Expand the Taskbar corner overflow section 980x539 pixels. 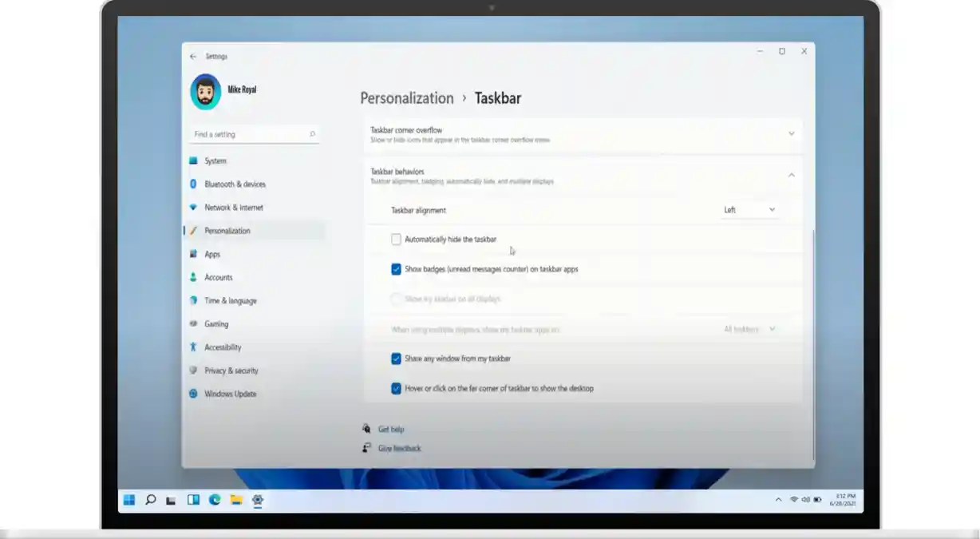[791, 133]
